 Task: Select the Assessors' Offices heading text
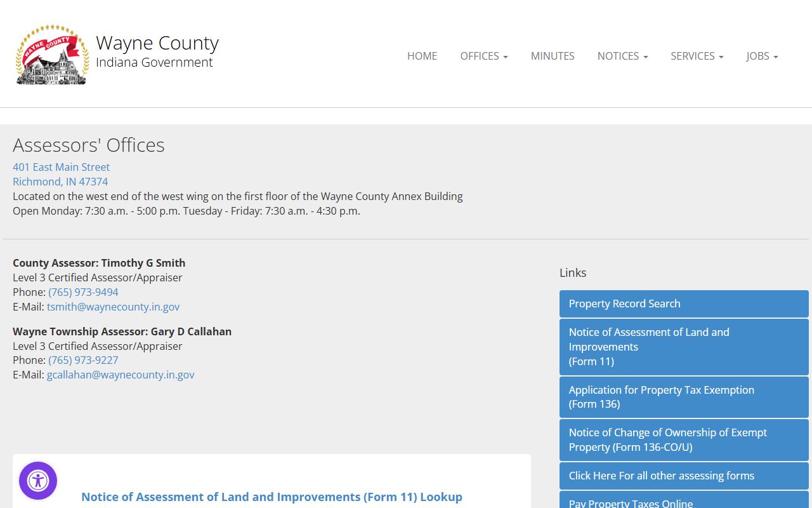point(89,145)
